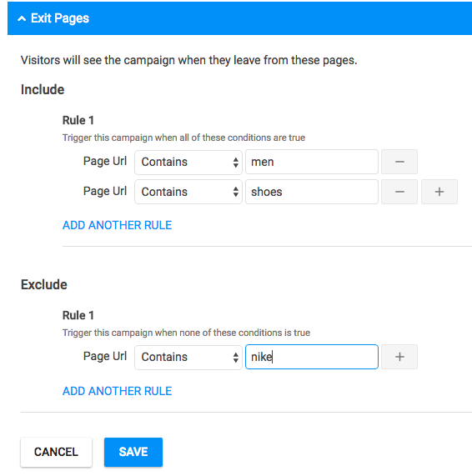Focus the 'shoes' URL text field
472x476 pixels.
click(x=312, y=192)
